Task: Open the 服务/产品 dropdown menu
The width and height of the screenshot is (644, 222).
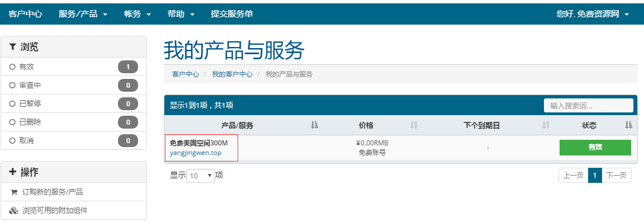Action: click(83, 14)
